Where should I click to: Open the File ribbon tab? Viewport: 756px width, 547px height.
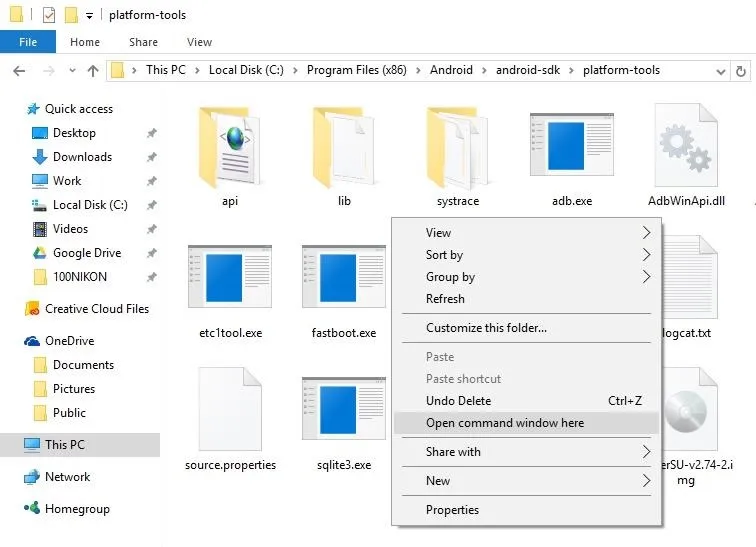pyautogui.click(x=28, y=42)
